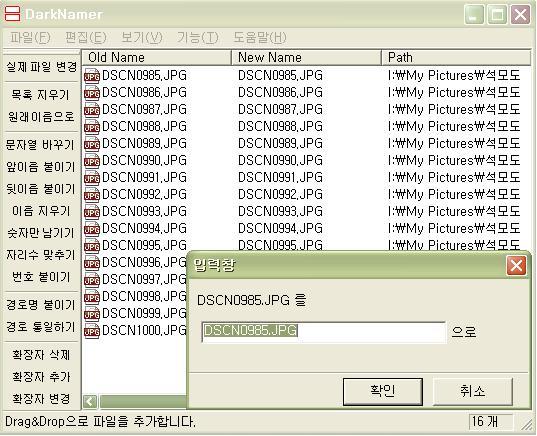Click JPG icon of DSCN0992.JPG row
The height and width of the screenshot is (436, 537).
point(92,195)
